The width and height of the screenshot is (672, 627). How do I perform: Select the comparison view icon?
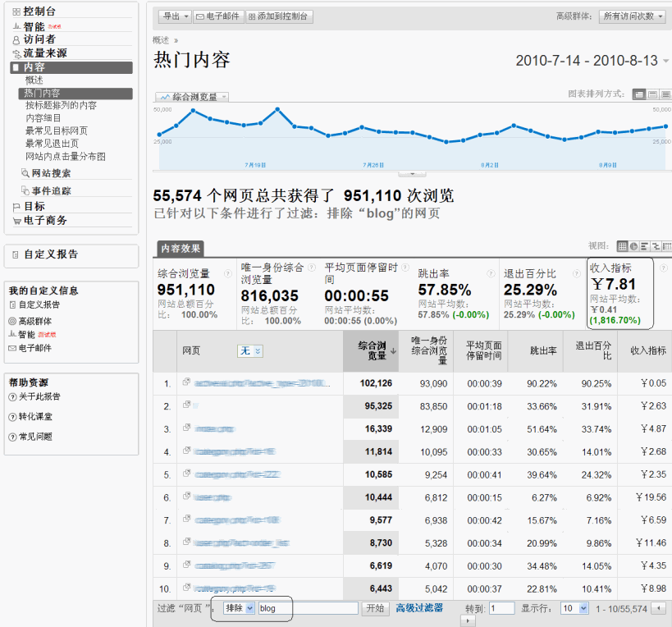click(x=656, y=246)
